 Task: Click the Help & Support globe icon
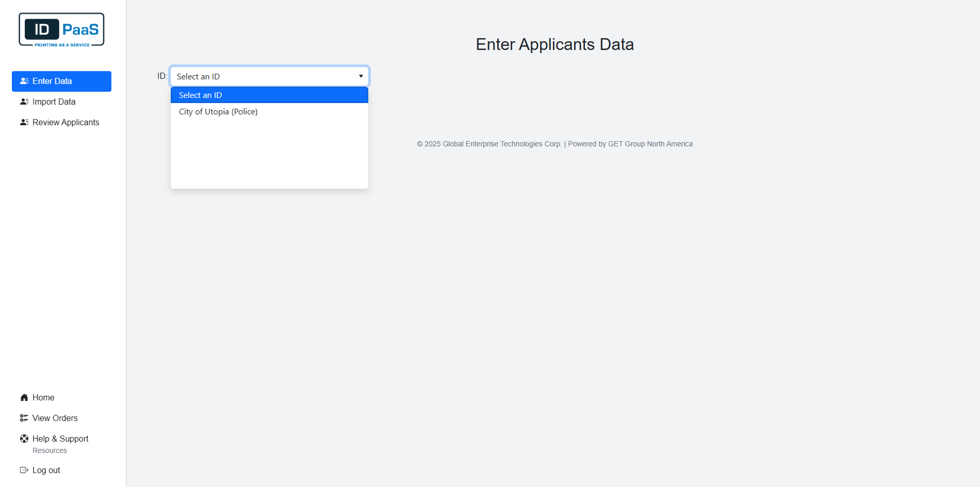(24, 439)
